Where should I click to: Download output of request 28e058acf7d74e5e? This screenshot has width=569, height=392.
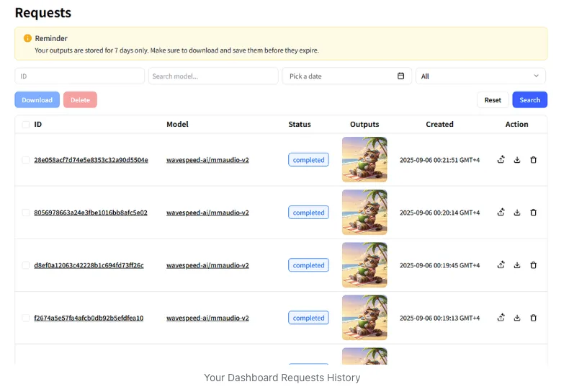point(517,160)
